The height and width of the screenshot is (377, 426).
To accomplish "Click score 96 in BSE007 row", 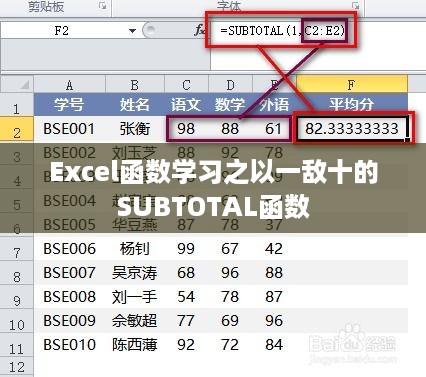I will click(230, 273).
